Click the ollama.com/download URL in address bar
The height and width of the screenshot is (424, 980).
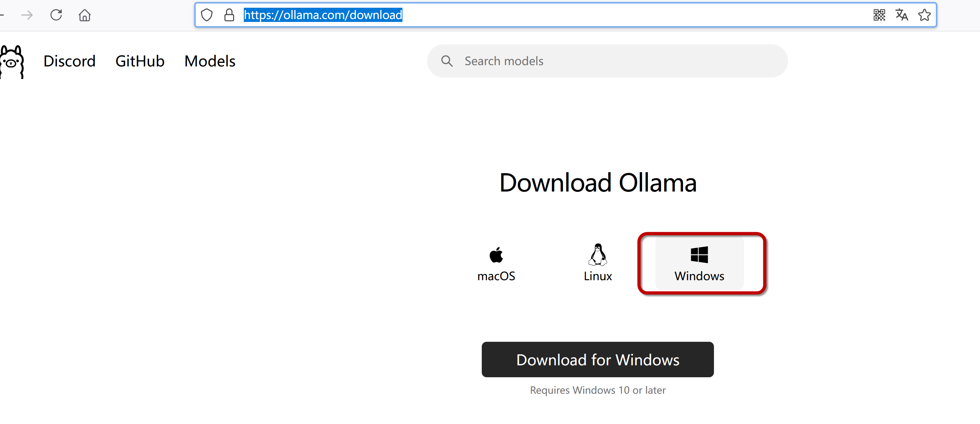click(x=323, y=15)
